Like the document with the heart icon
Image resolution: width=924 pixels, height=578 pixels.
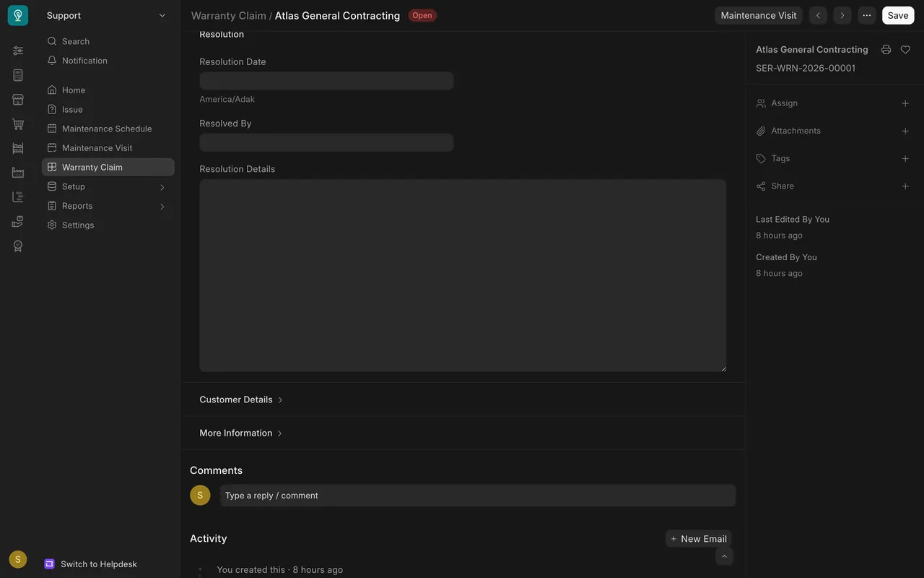click(905, 50)
